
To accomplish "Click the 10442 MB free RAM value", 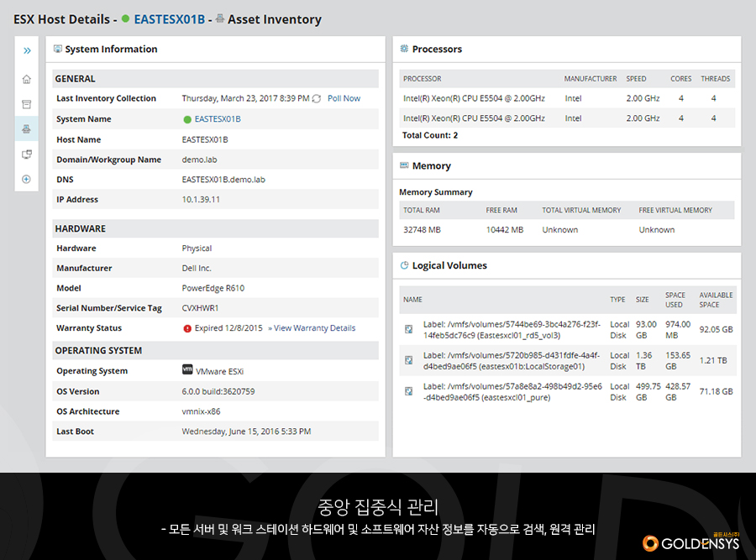I will 504,230.
